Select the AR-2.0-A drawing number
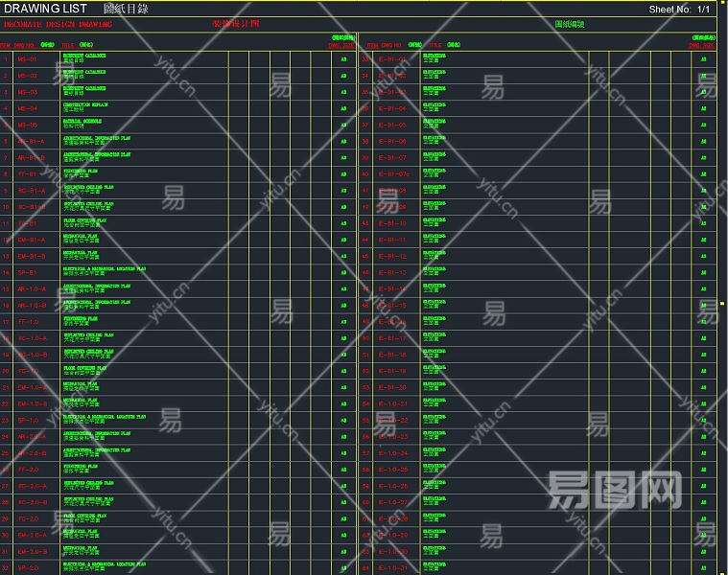The height and width of the screenshot is (575, 728). click(32, 437)
